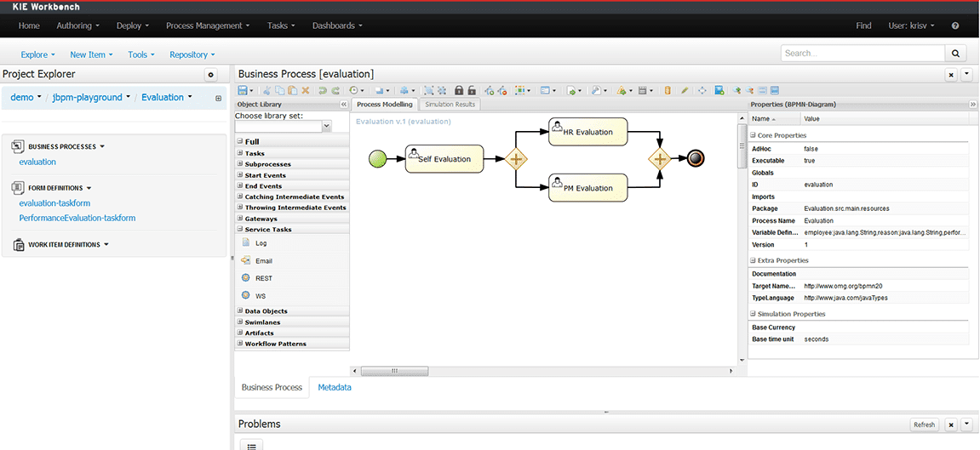This screenshot has height=450, width=980.
Task: Click the pencil edit icon in toolbar
Action: [685, 90]
